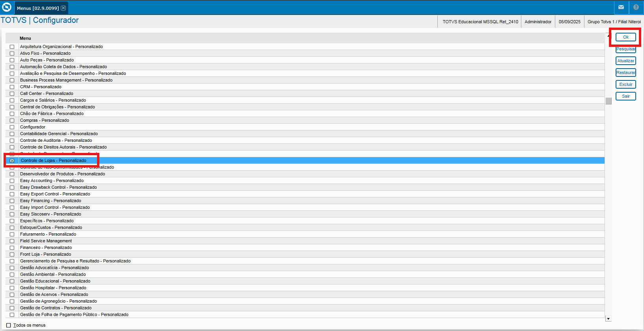Viewport: 644px width, 331px height.
Task: Select the Específicos - Personalizado row
Action: click(x=305, y=221)
